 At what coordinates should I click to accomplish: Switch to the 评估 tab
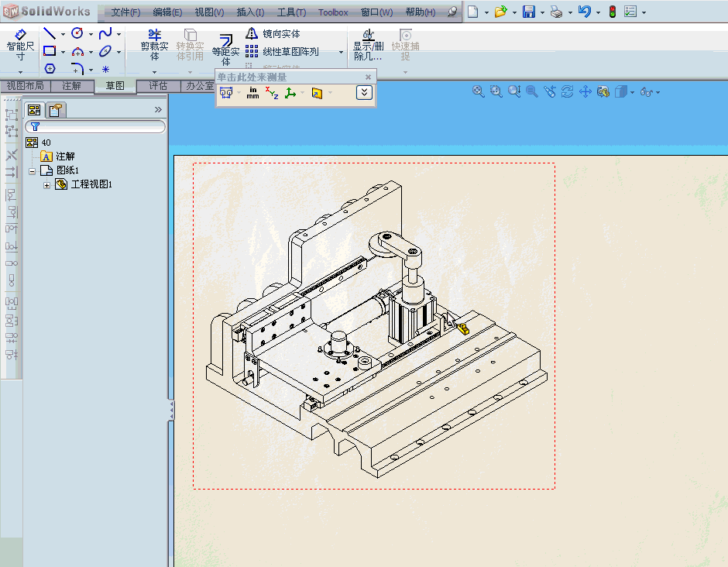pos(158,86)
